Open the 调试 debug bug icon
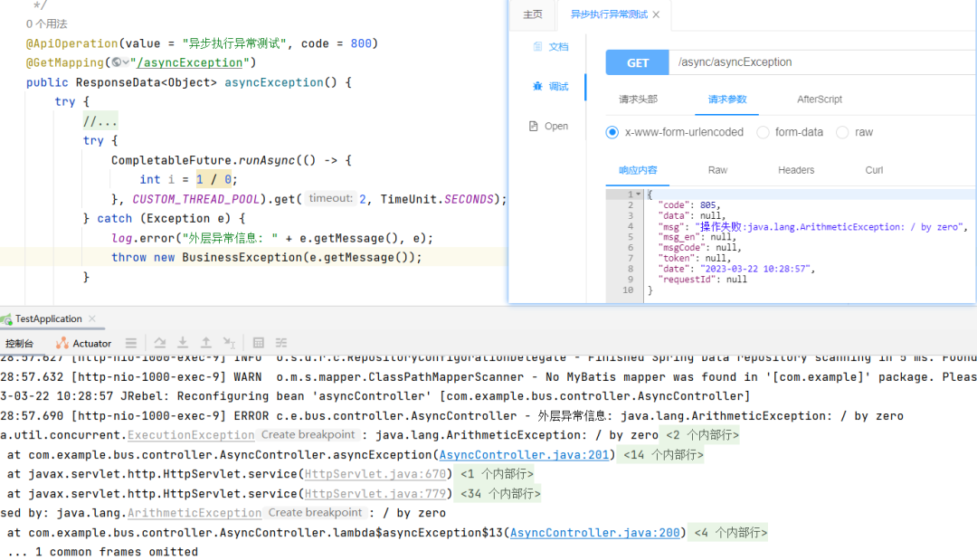Image resolution: width=977 pixels, height=560 pixels. pyautogui.click(x=537, y=87)
